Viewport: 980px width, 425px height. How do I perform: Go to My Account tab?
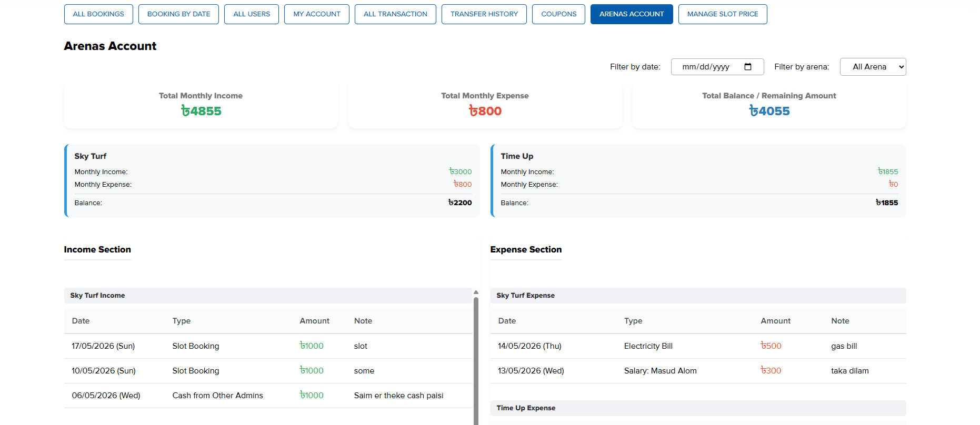pyautogui.click(x=317, y=14)
